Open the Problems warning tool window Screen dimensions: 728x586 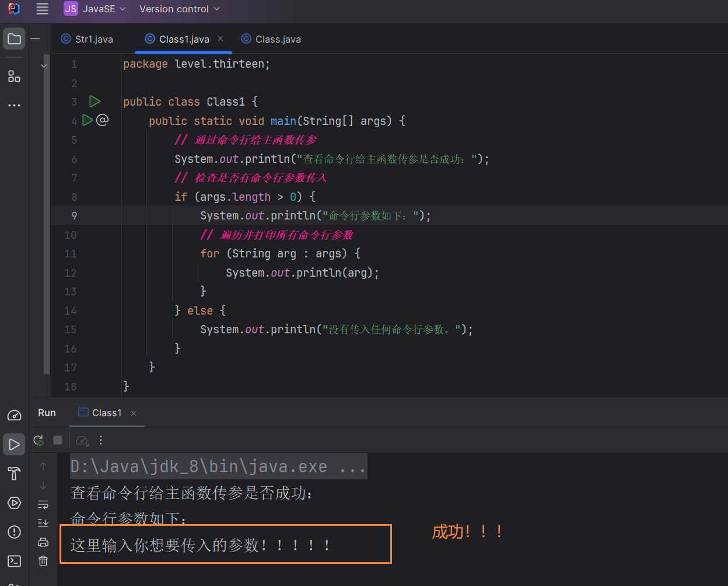[x=14, y=532]
